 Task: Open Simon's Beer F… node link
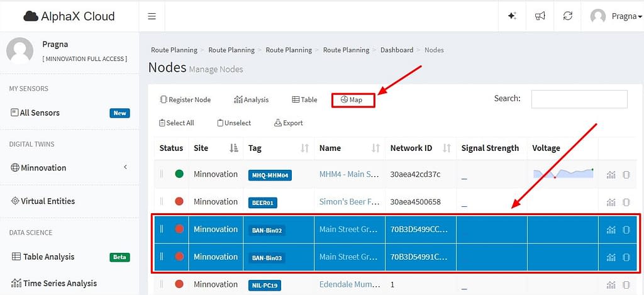click(x=348, y=202)
